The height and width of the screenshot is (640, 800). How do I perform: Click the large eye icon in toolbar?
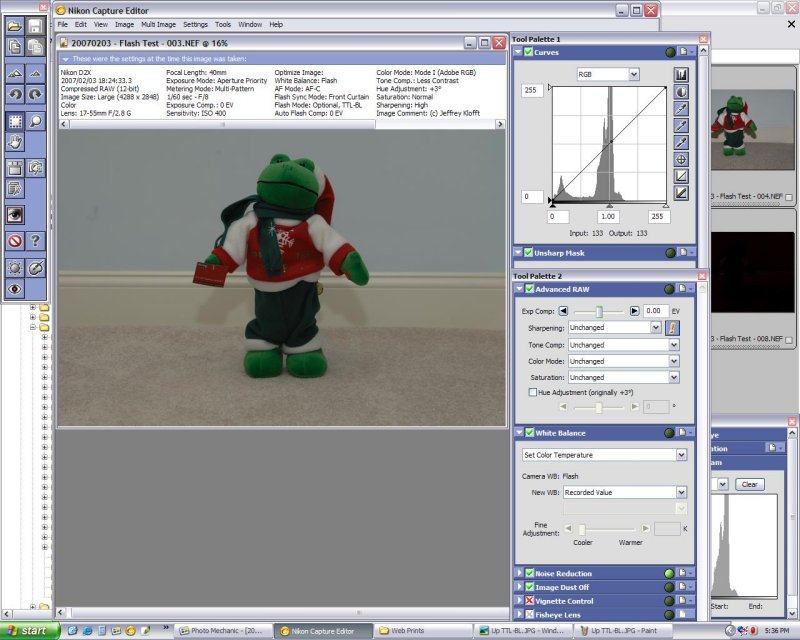(15, 215)
